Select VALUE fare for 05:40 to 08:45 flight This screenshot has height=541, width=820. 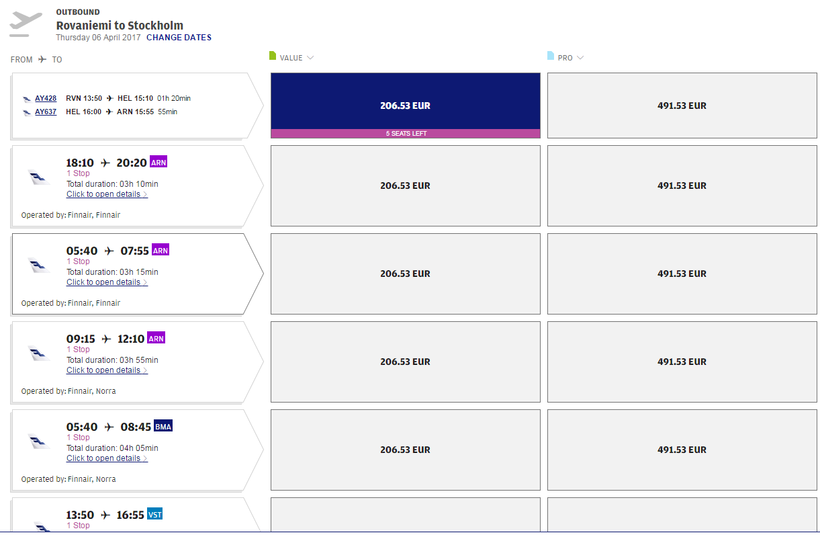pos(405,449)
